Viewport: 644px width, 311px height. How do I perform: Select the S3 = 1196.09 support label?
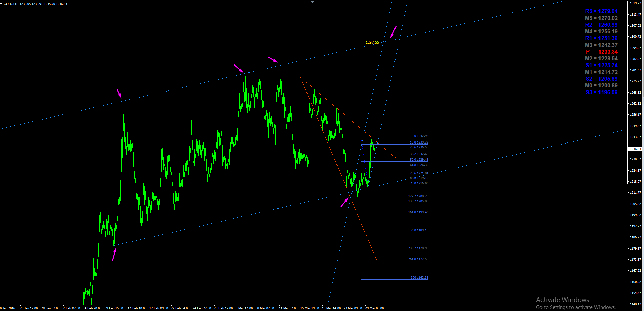(x=602, y=92)
